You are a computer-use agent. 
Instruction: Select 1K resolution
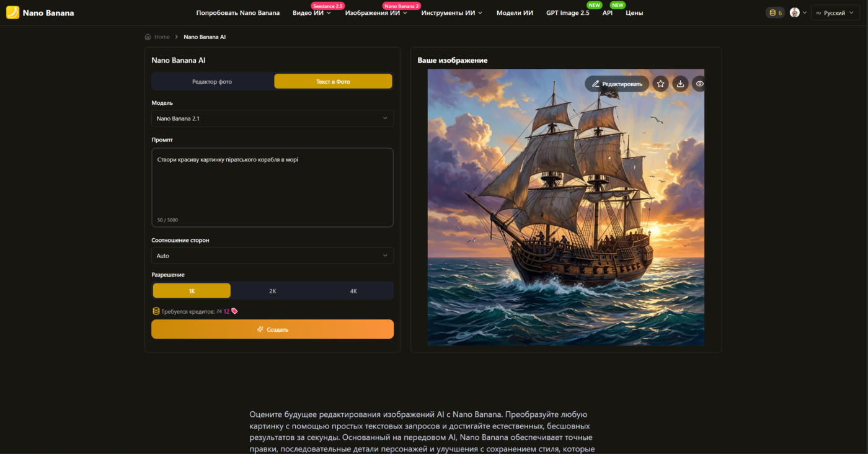point(192,291)
